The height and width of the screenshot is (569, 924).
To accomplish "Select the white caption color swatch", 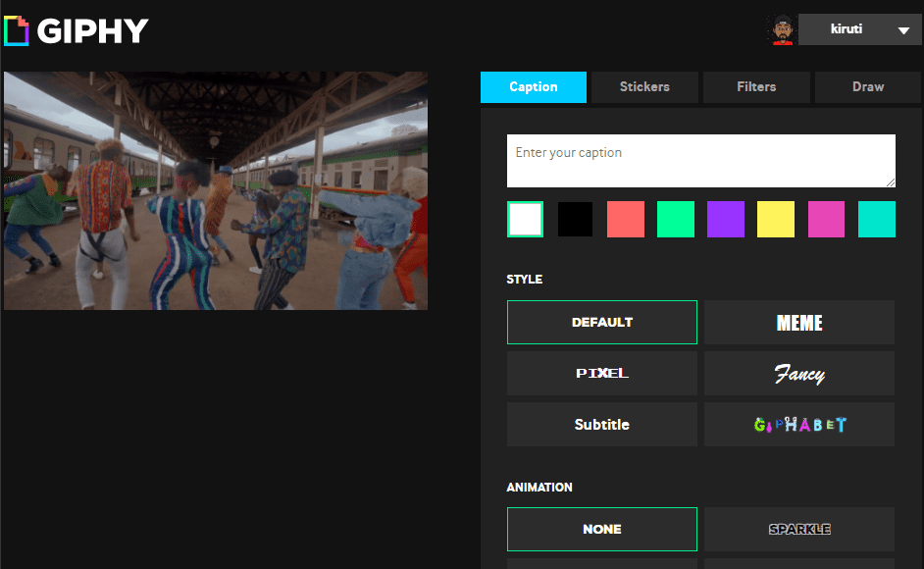I will [x=525, y=220].
